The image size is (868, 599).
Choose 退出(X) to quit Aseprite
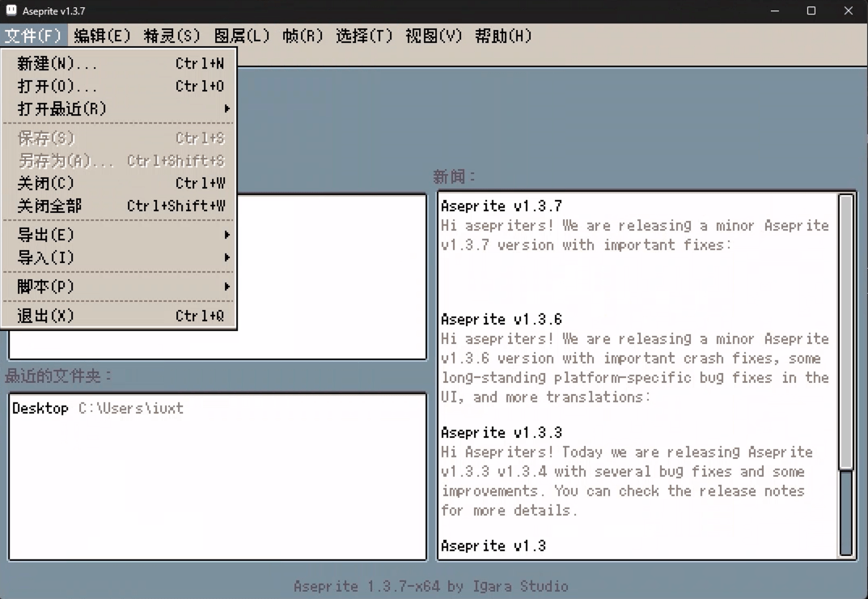(x=119, y=316)
